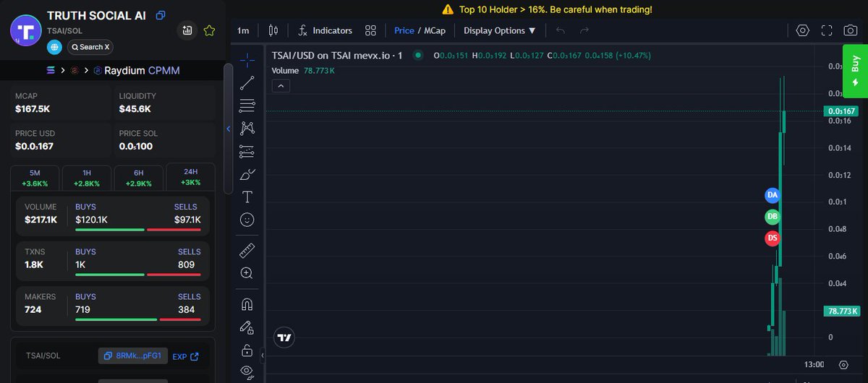
Task: Select the 6H timeframe tab
Action: click(138, 178)
